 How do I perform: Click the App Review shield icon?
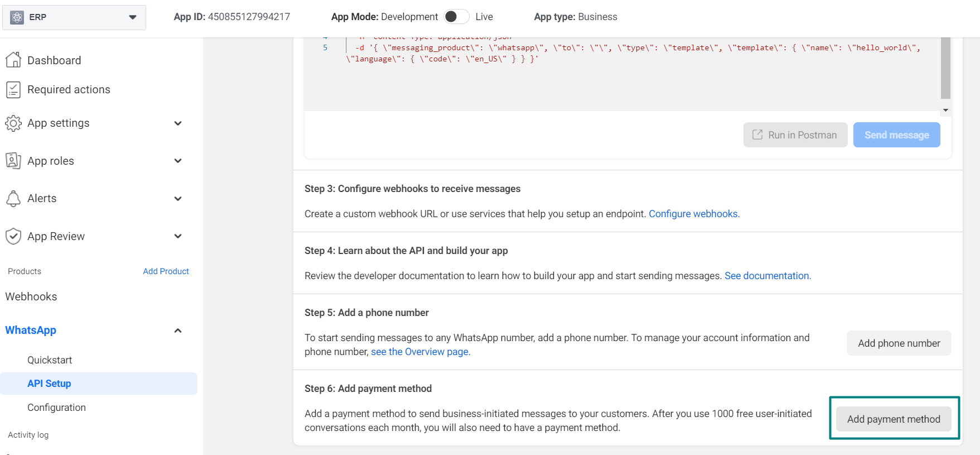13,236
